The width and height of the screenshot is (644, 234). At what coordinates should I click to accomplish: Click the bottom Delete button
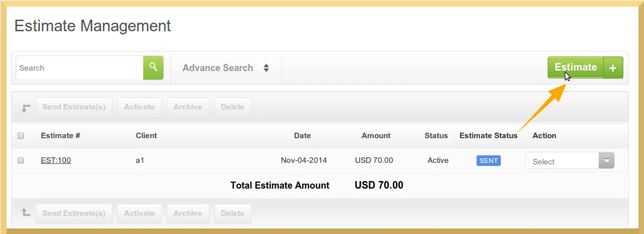(232, 213)
